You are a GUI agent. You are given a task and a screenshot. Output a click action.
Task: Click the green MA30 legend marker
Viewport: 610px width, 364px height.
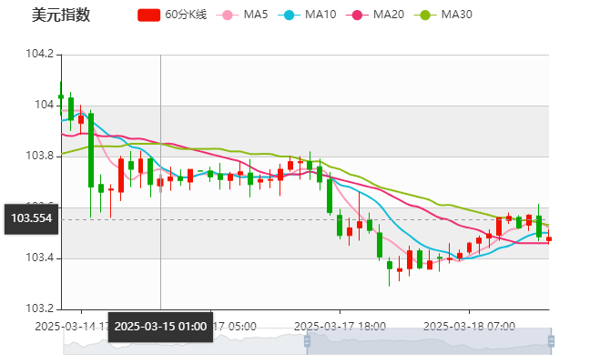424,15
